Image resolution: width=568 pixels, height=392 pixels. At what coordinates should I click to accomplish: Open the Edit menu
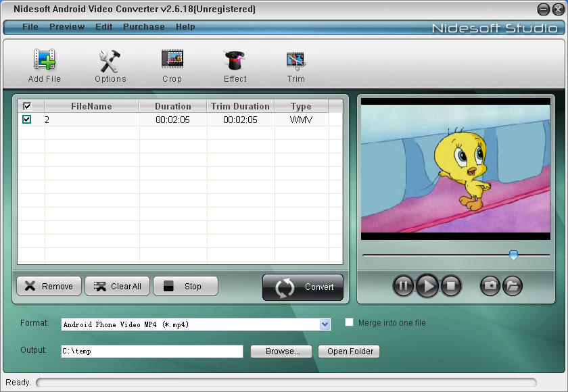(x=104, y=27)
